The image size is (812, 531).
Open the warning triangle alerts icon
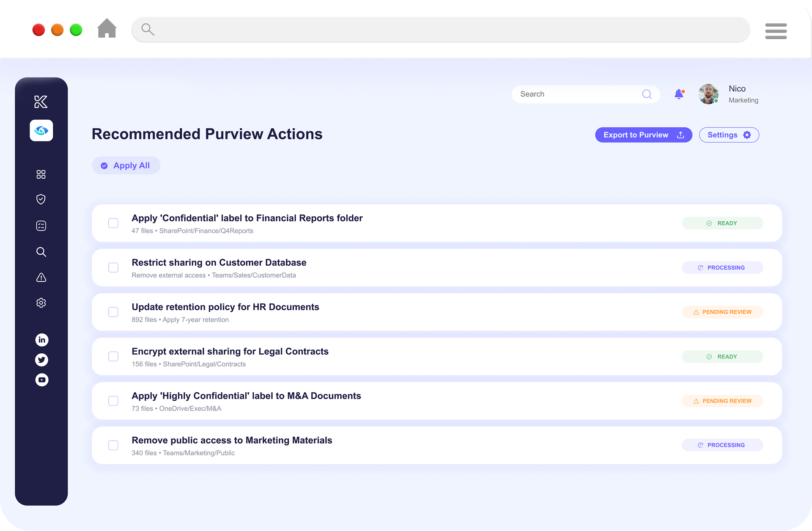click(41, 278)
